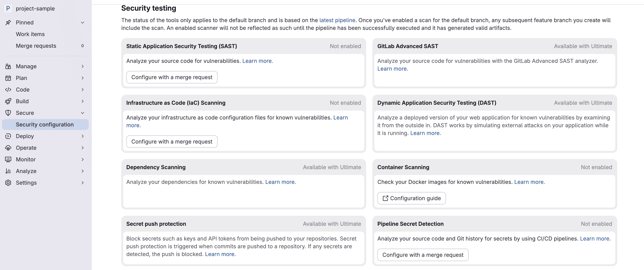Click the Secure shield icon in sidebar
The height and width of the screenshot is (270, 644).
(x=8, y=113)
